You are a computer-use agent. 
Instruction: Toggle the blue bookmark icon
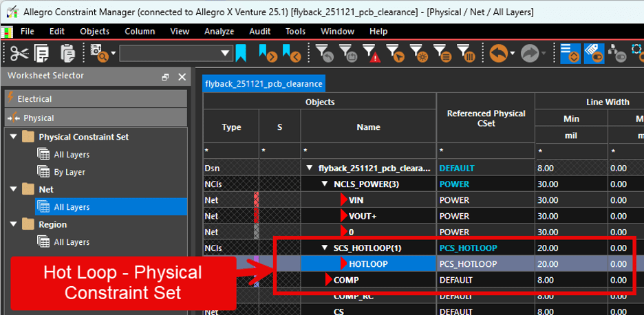click(x=241, y=54)
